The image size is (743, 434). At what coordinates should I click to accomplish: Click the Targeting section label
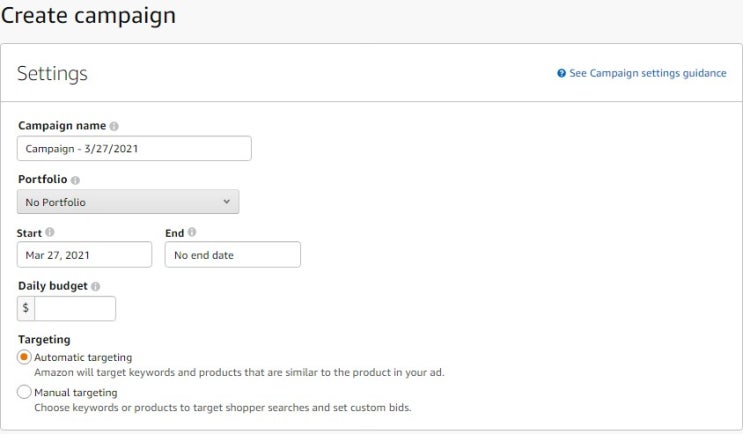tap(44, 340)
